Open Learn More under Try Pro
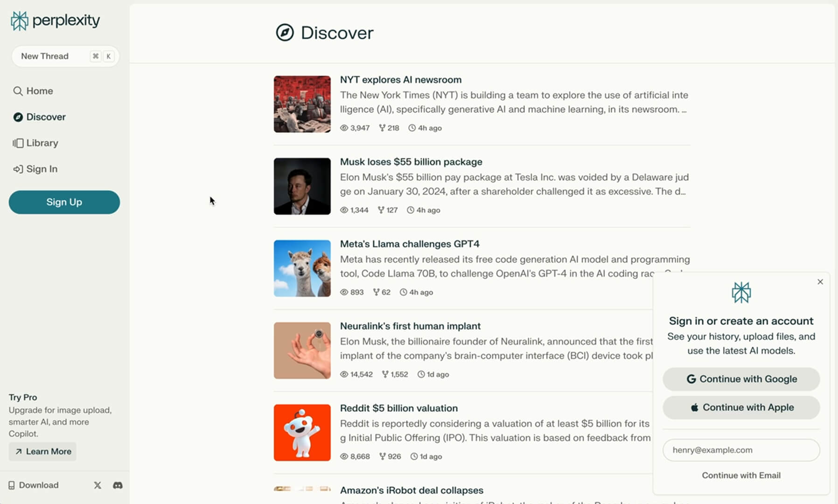This screenshot has width=838, height=504. click(x=42, y=451)
